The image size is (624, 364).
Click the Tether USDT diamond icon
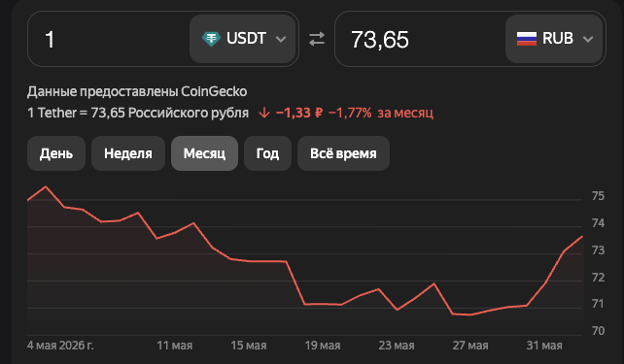point(211,39)
